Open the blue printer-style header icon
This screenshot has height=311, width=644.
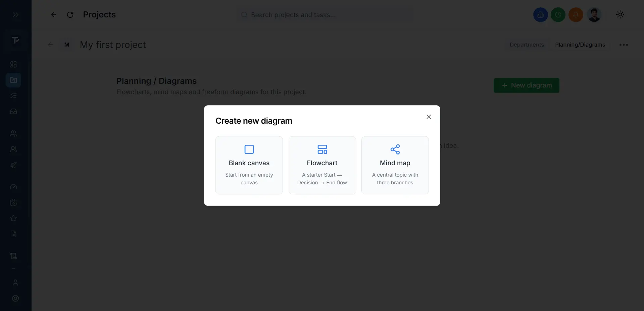(x=540, y=15)
